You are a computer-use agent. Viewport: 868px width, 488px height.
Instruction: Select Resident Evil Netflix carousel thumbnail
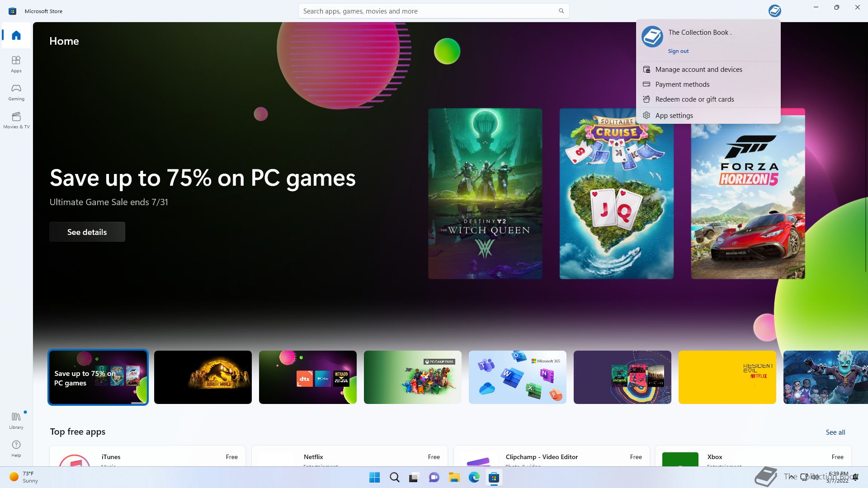tap(727, 377)
